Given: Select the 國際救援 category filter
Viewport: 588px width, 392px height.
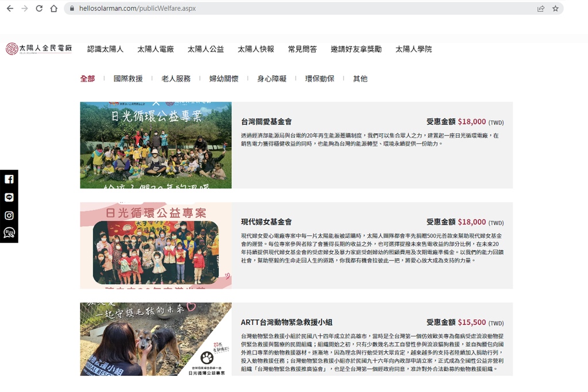Looking at the screenshot, I should [128, 79].
